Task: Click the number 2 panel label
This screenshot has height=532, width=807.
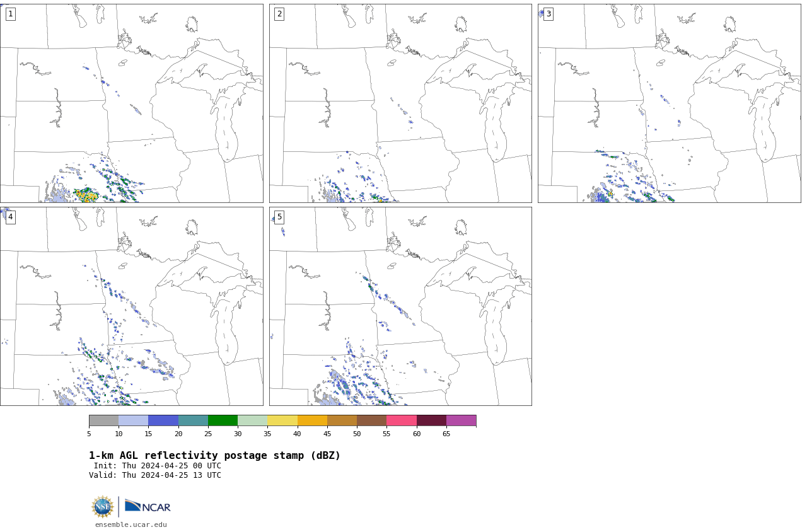Action: [x=279, y=14]
